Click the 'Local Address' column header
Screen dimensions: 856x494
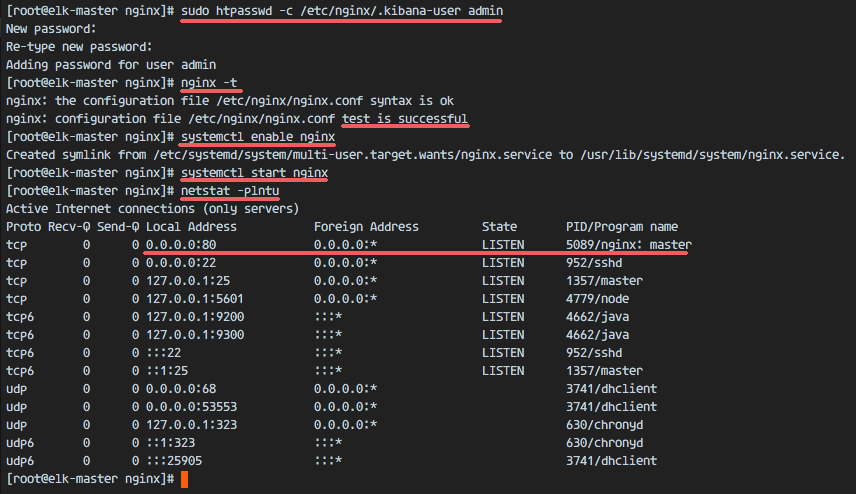191,227
